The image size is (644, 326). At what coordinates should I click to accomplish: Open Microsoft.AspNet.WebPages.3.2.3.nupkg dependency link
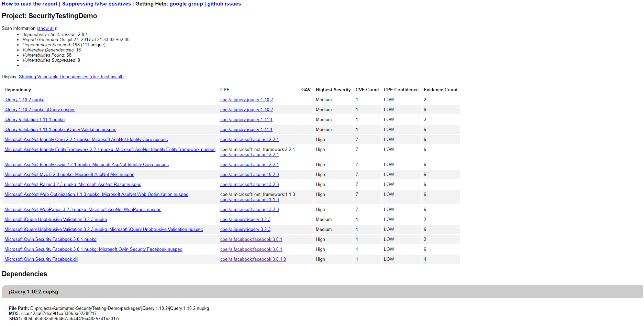pos(83,210)
